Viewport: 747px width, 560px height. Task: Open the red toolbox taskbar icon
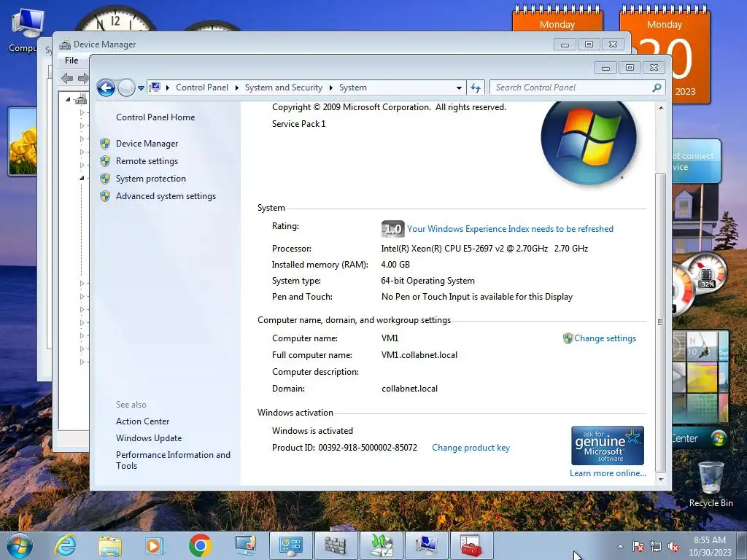pyautogui.click(x=472, y=545)
